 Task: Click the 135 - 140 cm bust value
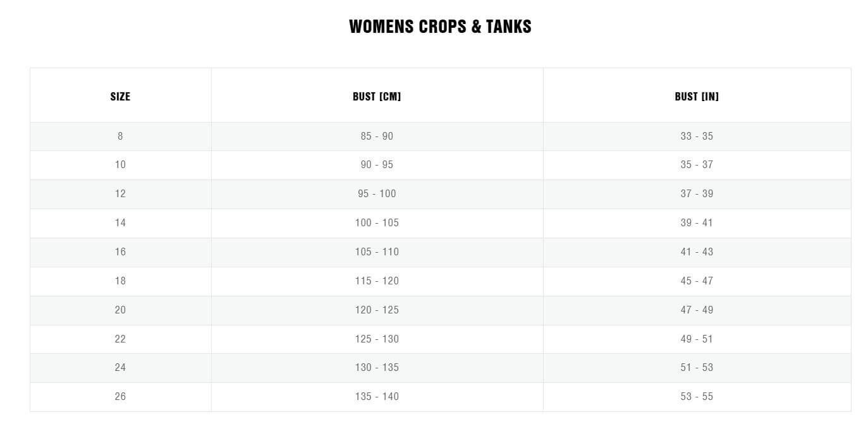(377, 397)
